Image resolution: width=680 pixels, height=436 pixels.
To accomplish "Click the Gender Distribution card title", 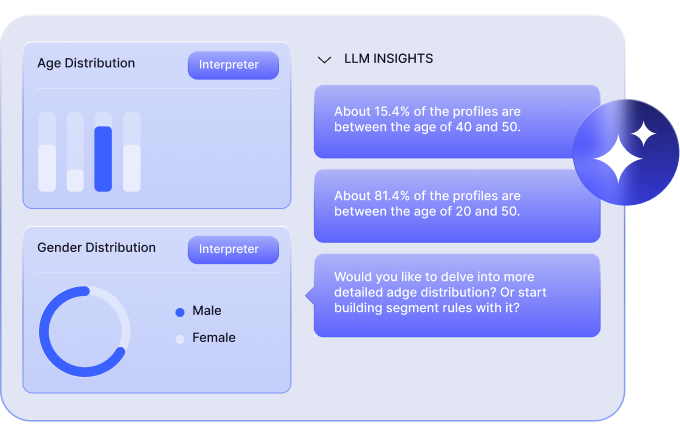I will tap(96, 248).
